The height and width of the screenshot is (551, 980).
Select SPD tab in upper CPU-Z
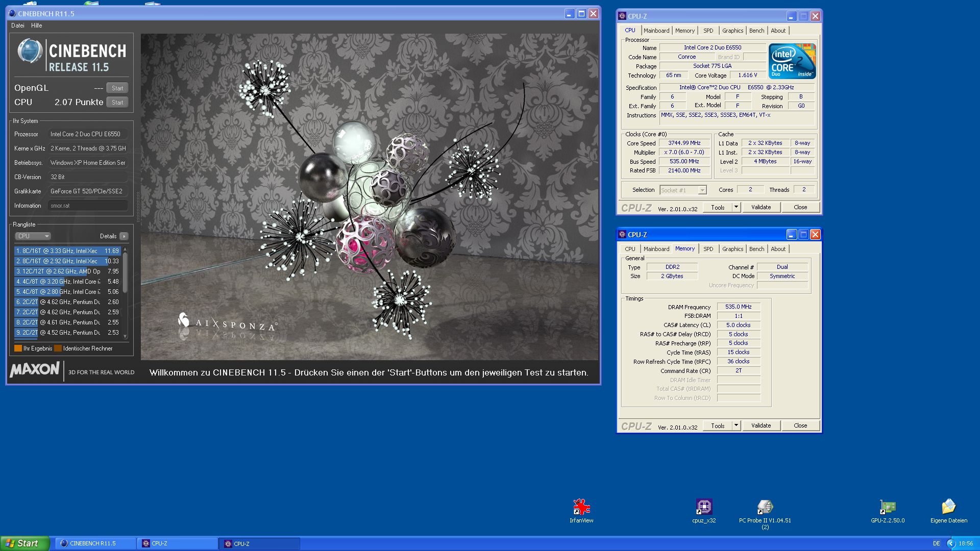708,31
